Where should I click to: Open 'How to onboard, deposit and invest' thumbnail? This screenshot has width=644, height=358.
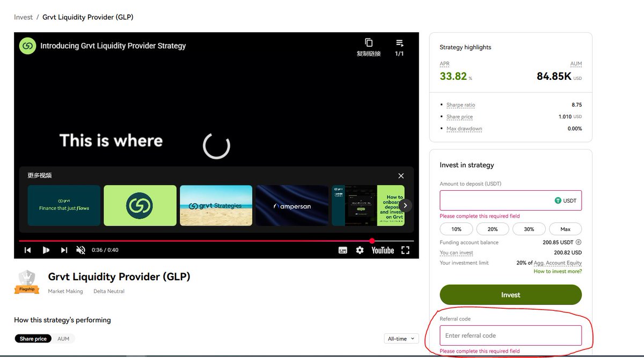tap(368, 205)
